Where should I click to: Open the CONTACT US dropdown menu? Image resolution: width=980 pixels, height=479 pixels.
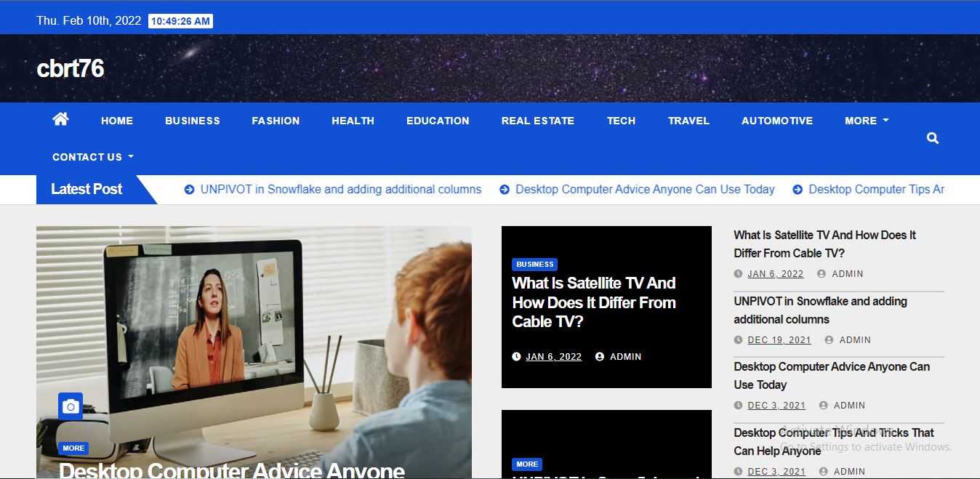coord(93,157)
